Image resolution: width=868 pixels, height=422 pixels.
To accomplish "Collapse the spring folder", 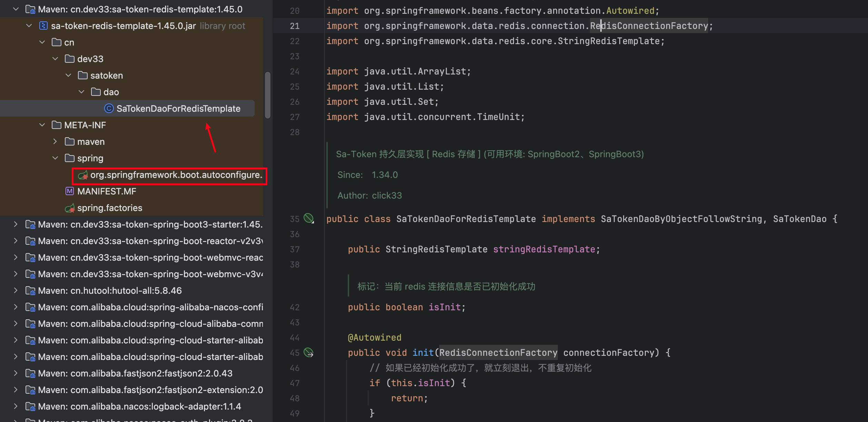I will tap(55, 158).
